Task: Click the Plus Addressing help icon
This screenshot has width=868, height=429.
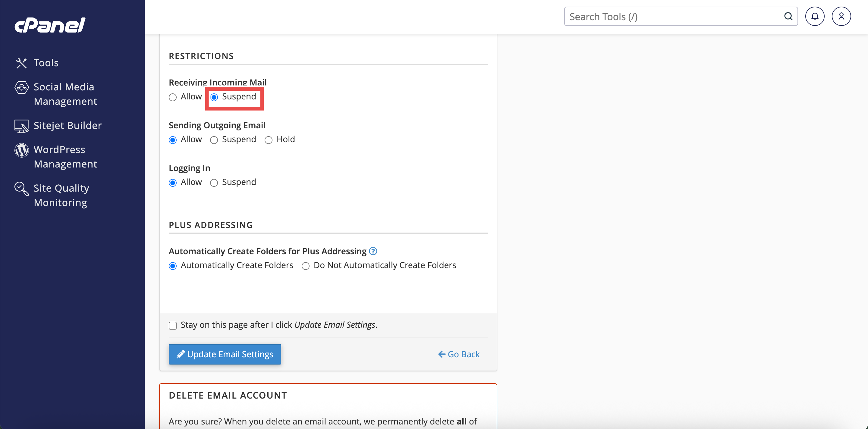Action: click(x=373, y=251)
